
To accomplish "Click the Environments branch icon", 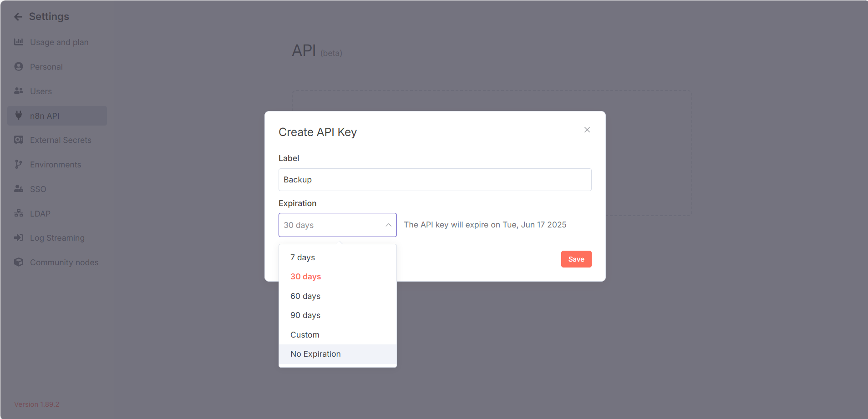I will point(19,164).
